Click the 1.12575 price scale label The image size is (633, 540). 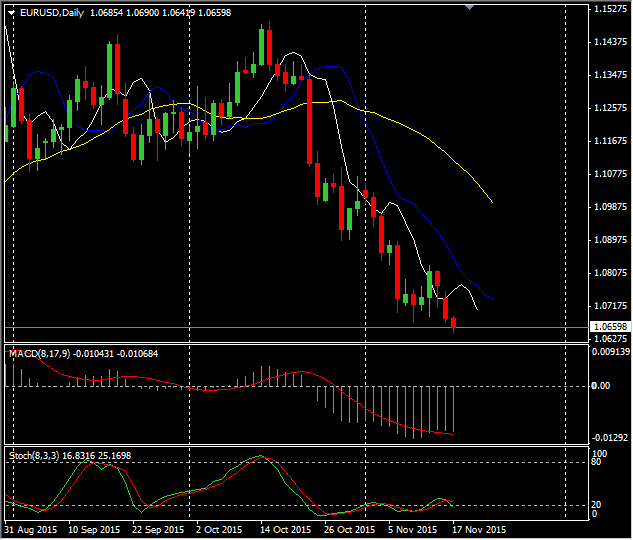click(x=609, y=108)
